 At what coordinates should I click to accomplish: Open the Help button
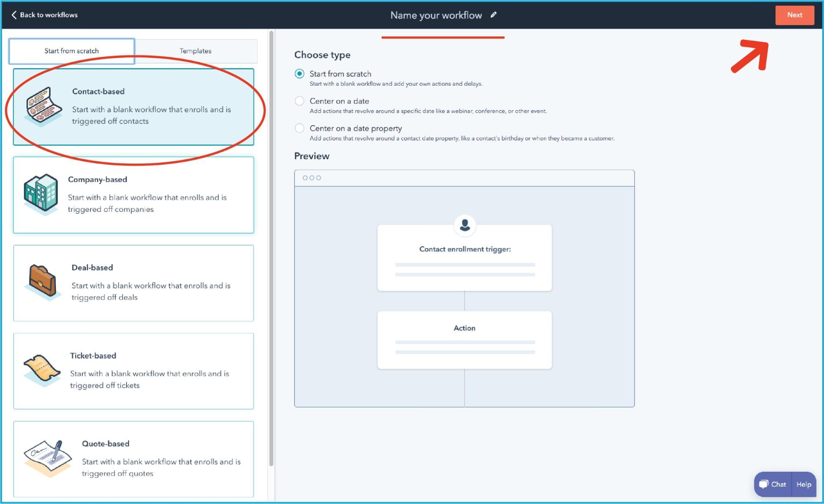[x=804, y=484]
